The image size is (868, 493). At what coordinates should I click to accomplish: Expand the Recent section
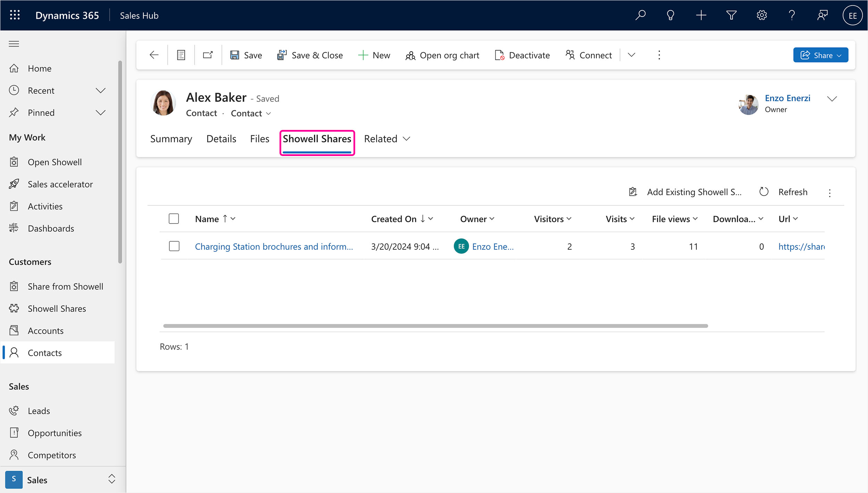click(100, 90)
